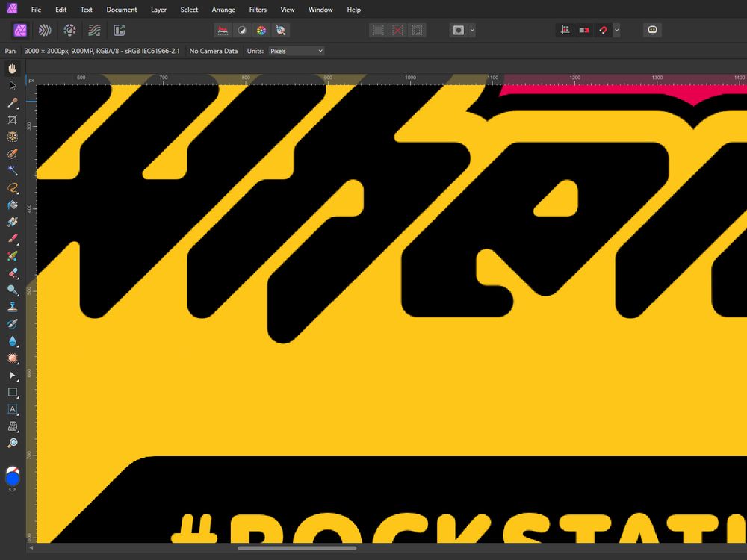Click the scroll-left arrow of horizontal scrollbar
The height and width of the screenshot is (560, 747).
[31, 548]
